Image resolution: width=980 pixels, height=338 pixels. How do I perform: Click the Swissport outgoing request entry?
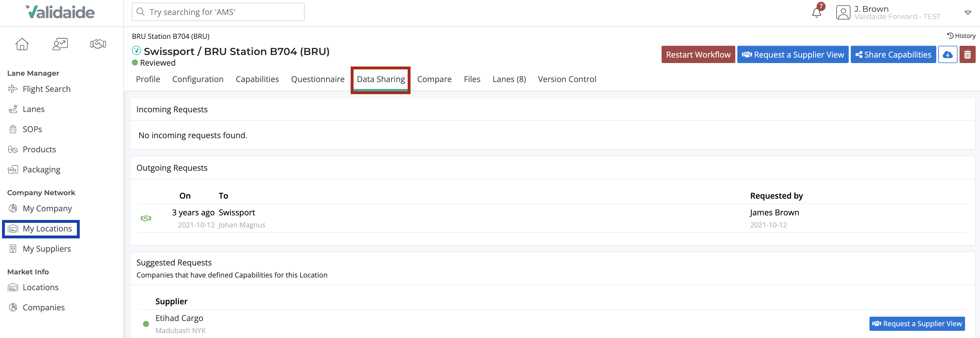tap(237, 212)
